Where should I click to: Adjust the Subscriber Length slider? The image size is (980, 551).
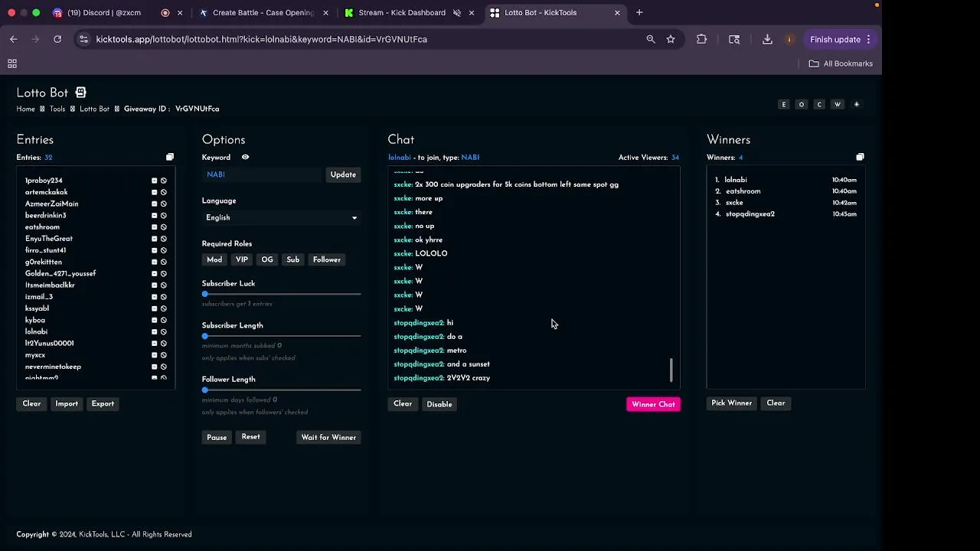[281, 336]
